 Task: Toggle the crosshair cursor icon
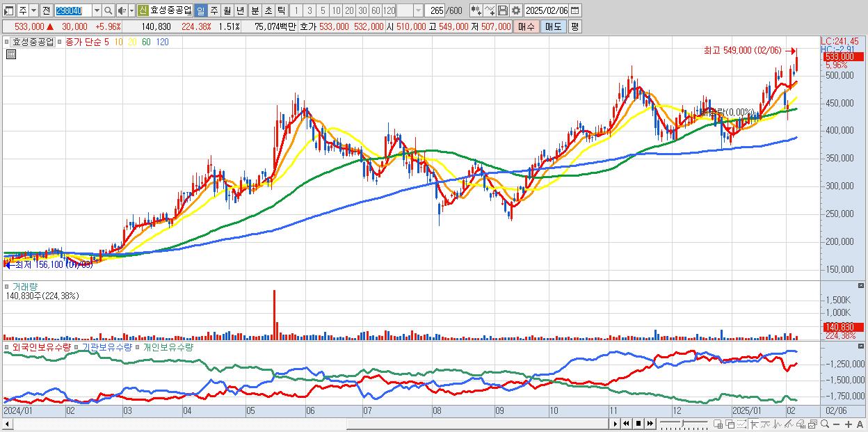tap(754, 424)
